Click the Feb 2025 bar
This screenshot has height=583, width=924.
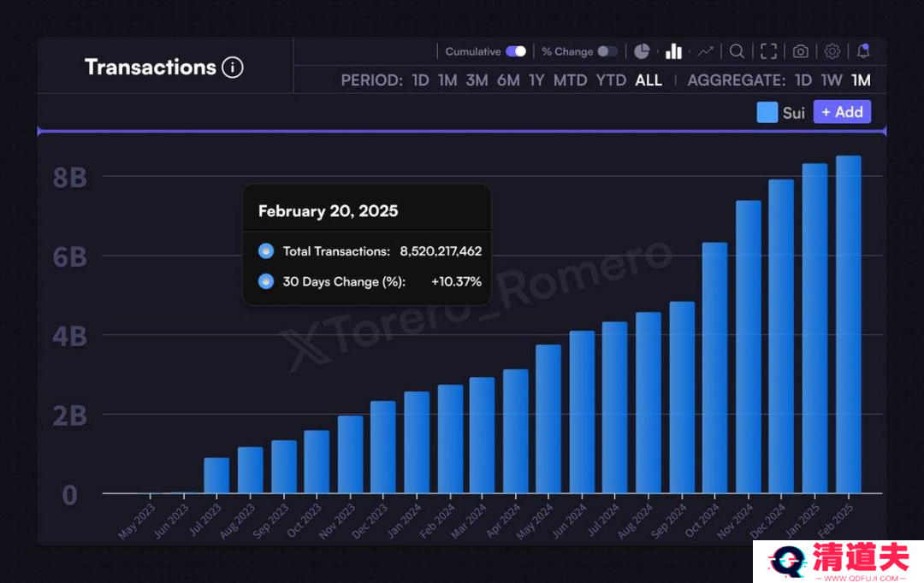point(849,325)
